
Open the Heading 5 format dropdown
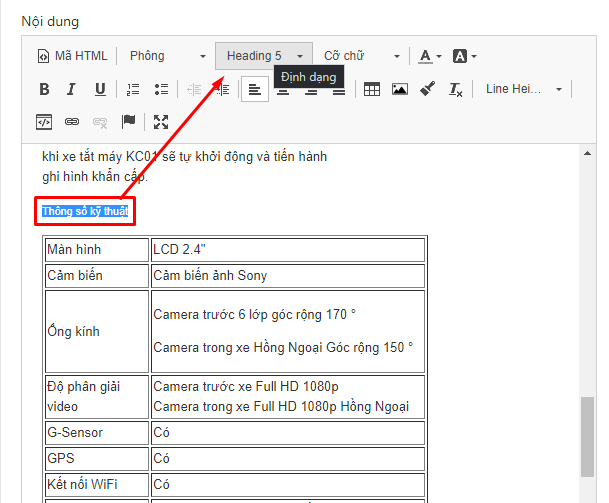click(264, 56)
